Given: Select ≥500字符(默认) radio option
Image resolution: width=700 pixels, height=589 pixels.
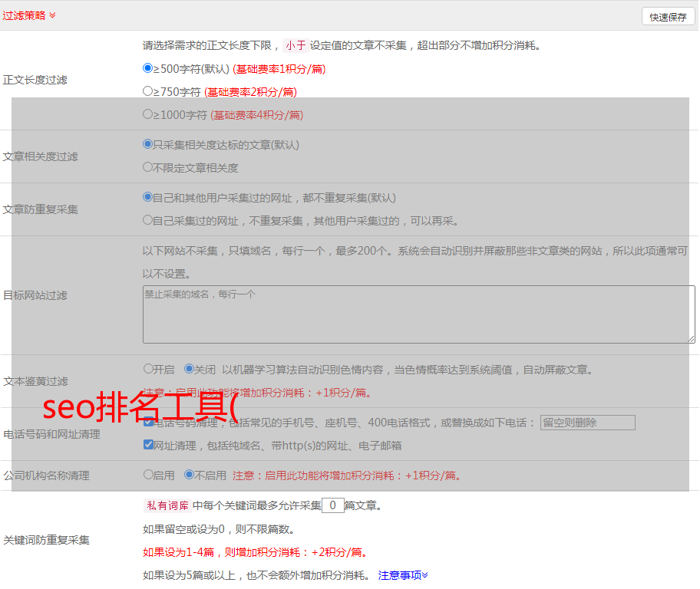Looking at the screenshot, I should (147, 68).
